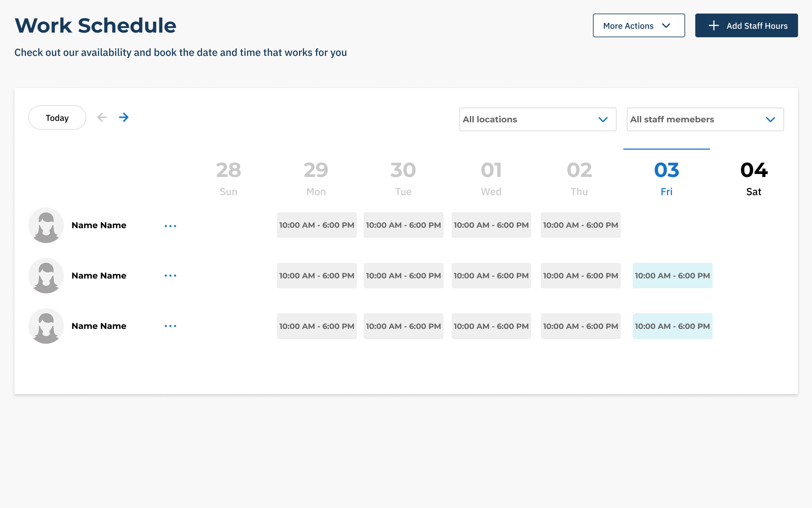Open second staff member's Wednesday shift
This screenshot has height=508, width=812.
pos(491,276)
